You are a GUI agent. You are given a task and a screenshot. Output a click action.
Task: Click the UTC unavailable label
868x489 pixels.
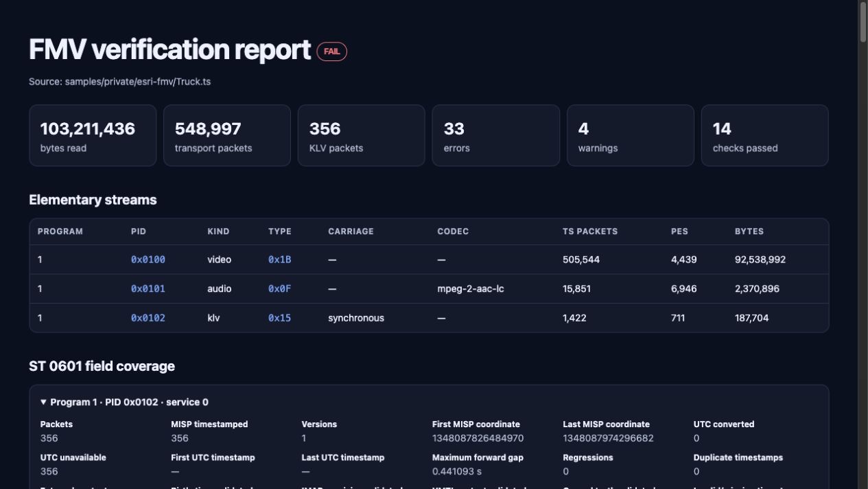pos(73,457)
